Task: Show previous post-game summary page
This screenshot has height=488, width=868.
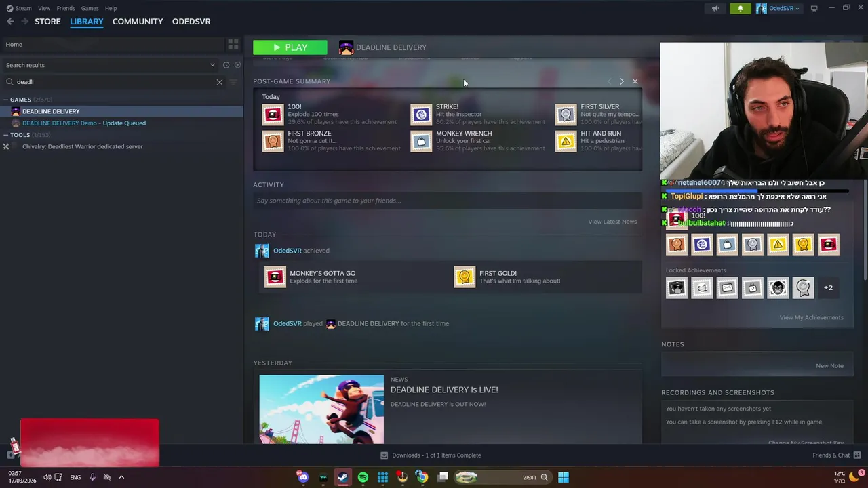Action: 609,81
